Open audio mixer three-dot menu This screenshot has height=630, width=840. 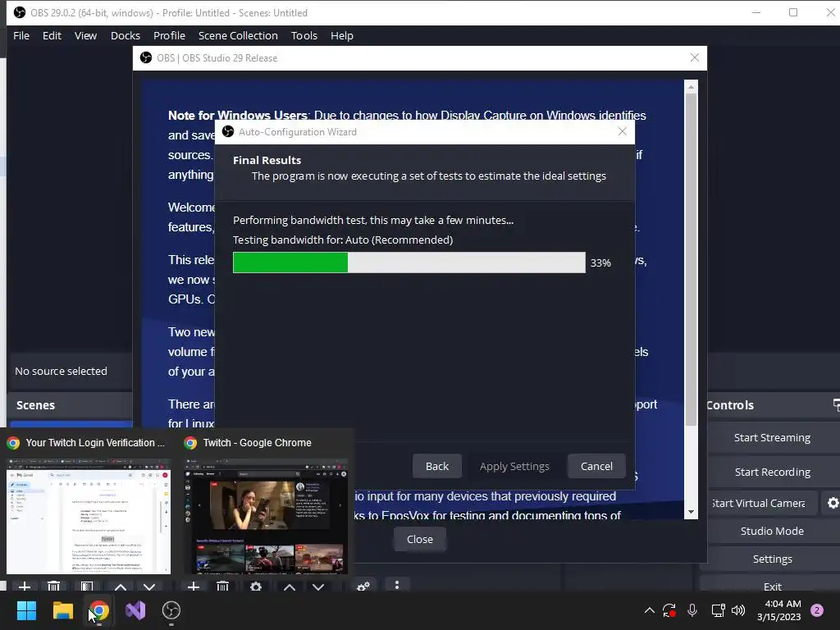click(397, 585)
